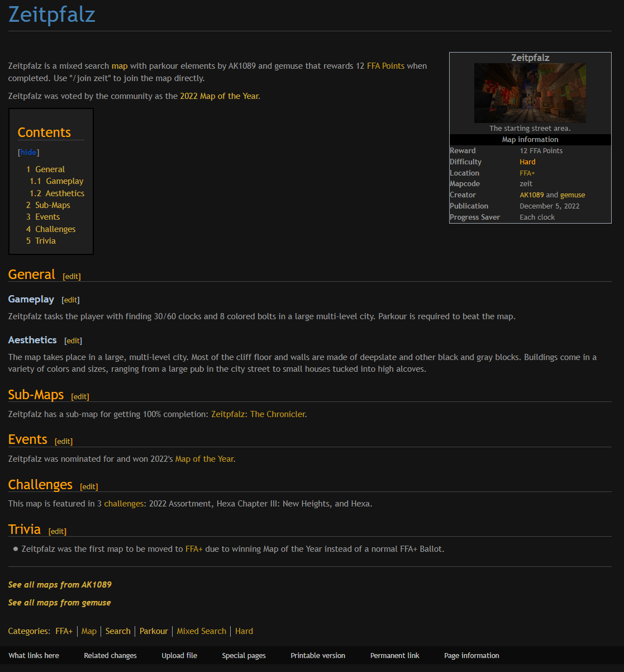Screen dimensions: 624x672
Task: Open What links here in the footer
Action: pos(34,656)
